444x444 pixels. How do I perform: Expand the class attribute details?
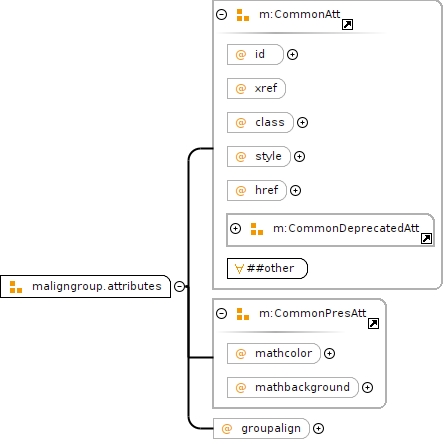click(302, 122)
